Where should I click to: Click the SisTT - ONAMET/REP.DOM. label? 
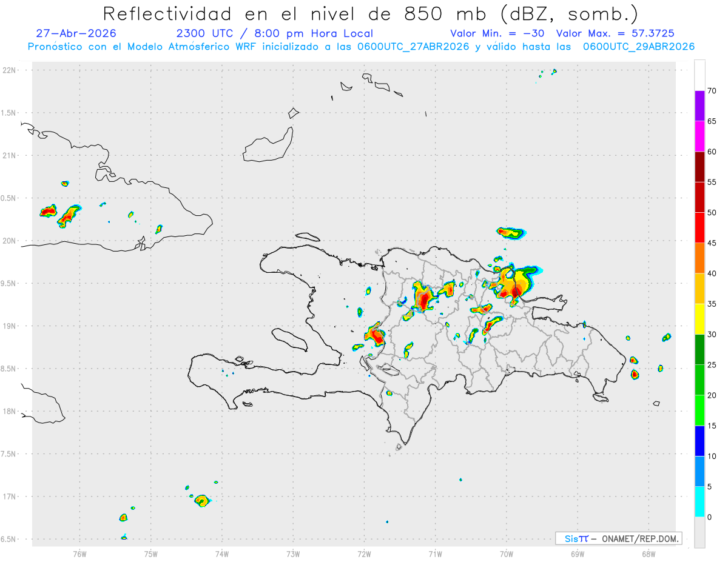619,538
